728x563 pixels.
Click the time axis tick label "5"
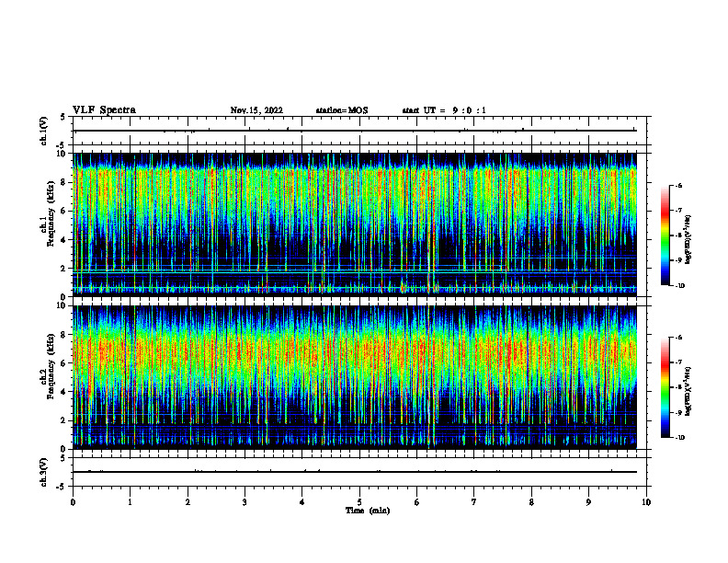click(359, 502)
